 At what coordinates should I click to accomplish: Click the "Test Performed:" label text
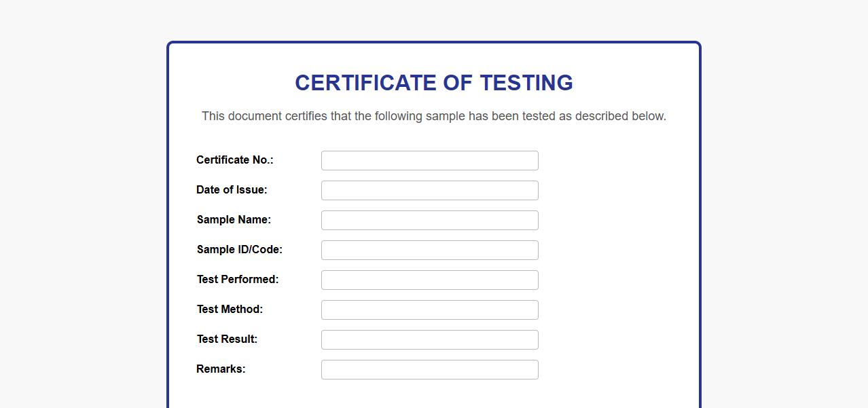pos(237,280)
